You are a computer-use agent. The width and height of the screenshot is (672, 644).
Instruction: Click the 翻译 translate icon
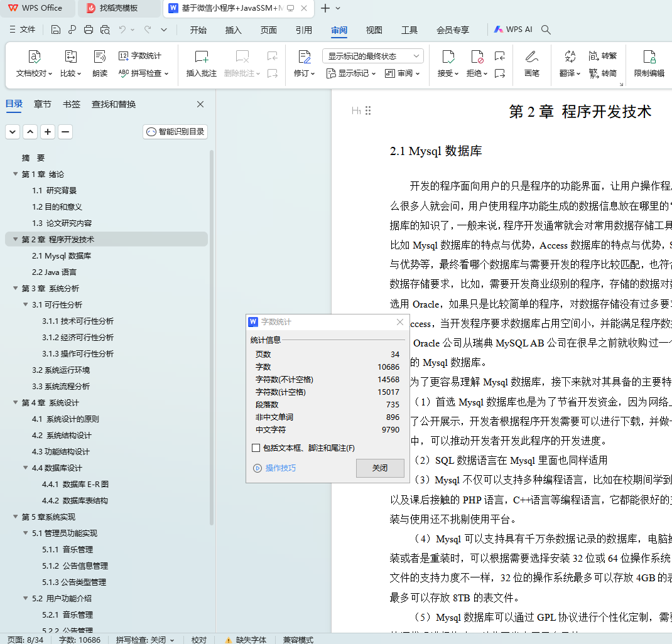coord(570,63)
